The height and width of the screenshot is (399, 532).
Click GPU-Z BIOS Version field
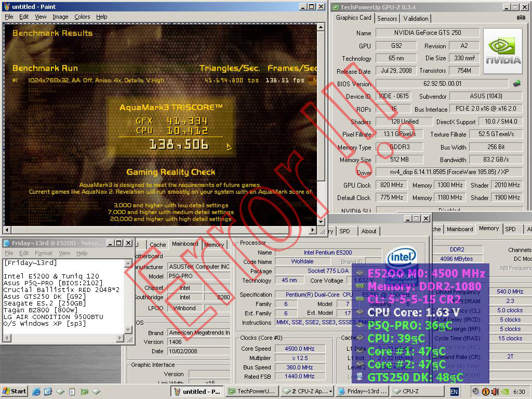tap(443, 84)
